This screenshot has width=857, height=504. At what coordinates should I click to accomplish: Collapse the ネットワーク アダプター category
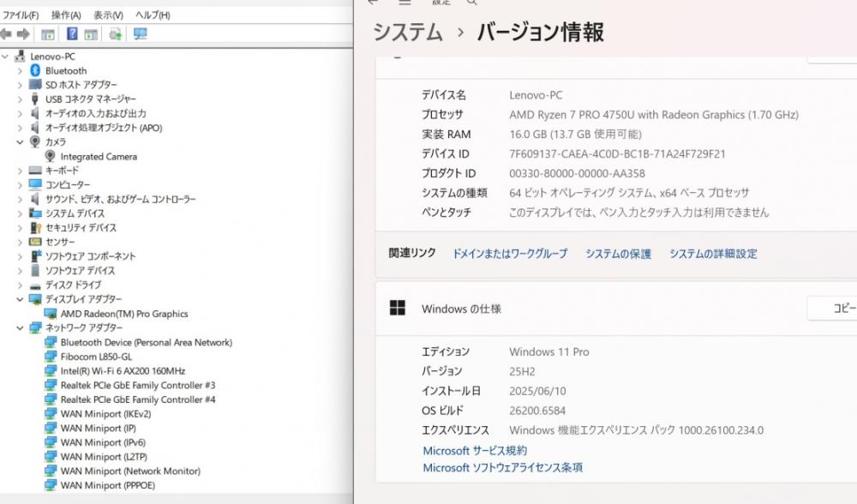pos(20,328)
